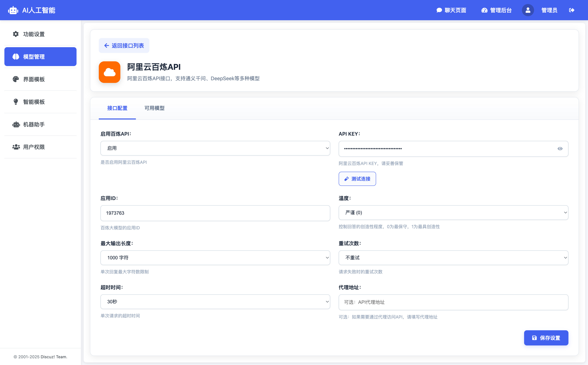Screen dimensions: 588x365
Task: Click the plug icon in 测试连接 button
Action: tap(347, 179)
